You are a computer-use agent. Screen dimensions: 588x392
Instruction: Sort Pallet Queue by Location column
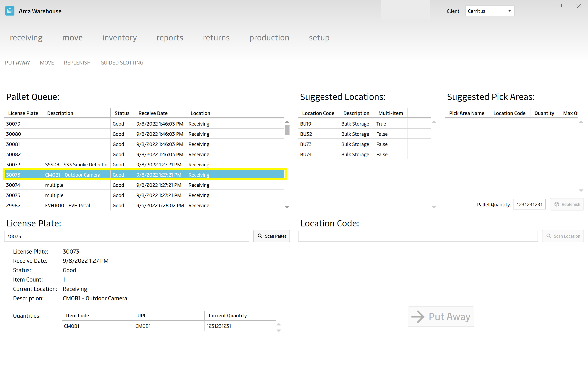pos(200,113)
